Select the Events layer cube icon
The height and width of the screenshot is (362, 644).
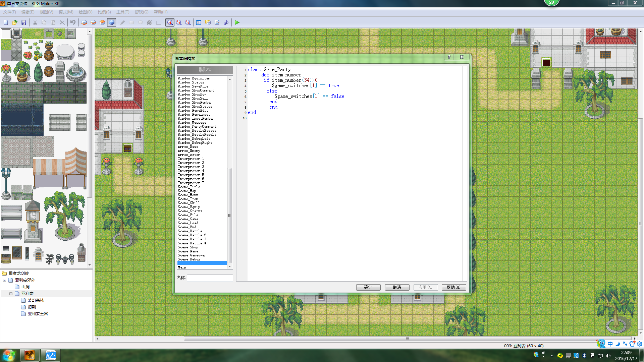tap(112, 22)
